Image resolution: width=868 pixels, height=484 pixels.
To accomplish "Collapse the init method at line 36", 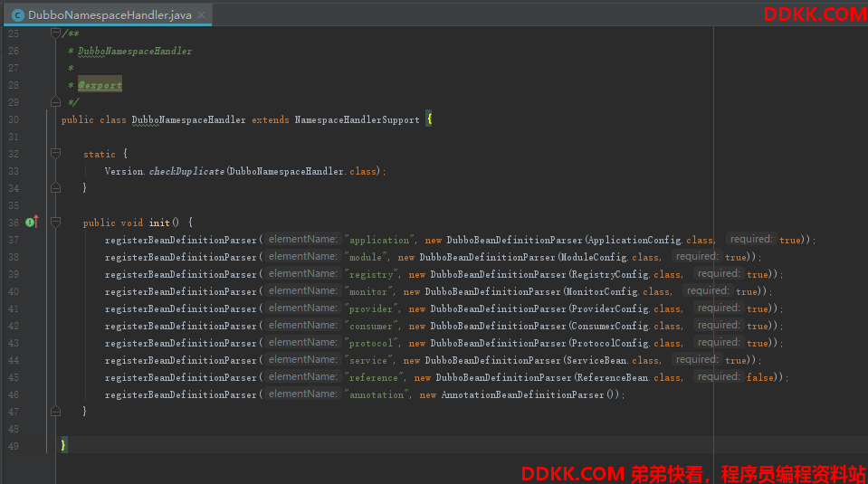I will (55, 223).
